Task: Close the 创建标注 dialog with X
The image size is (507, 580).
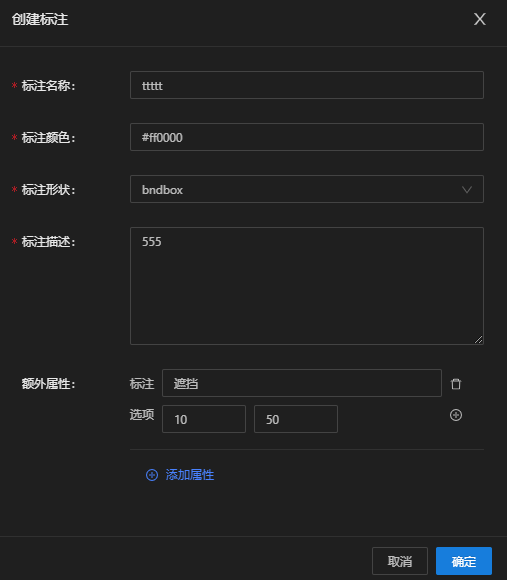Action: (x=480, y=19)
